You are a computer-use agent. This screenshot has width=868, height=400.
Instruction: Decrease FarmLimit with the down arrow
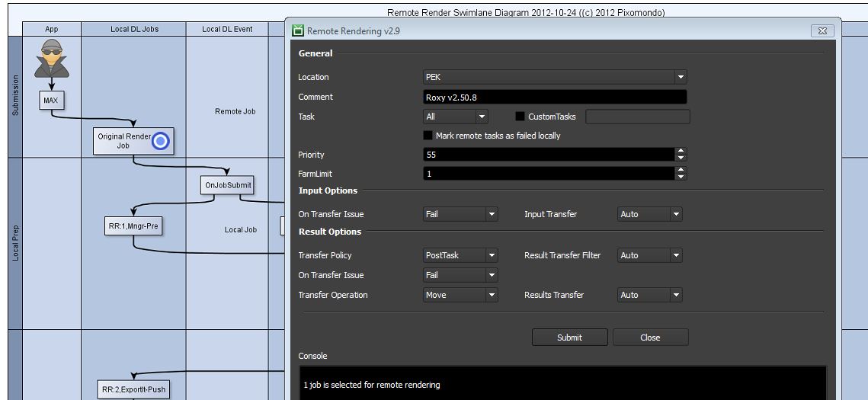point(681,177)
